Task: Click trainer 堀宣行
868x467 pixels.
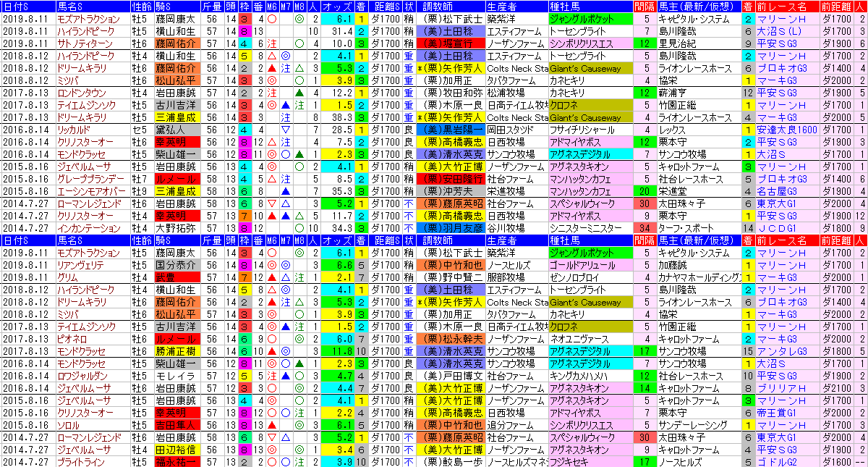Action: [452, 43]
